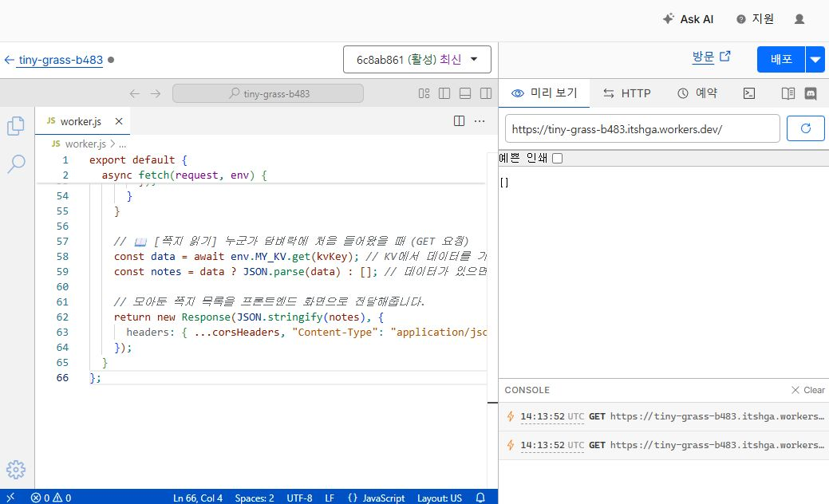Click the 배포 deploy button
The height and width of the screenshot is (504, 829).
781,59
